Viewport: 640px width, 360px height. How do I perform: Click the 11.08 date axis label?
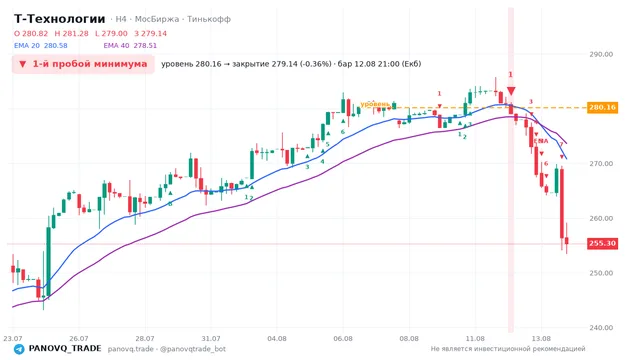[475, 338]
